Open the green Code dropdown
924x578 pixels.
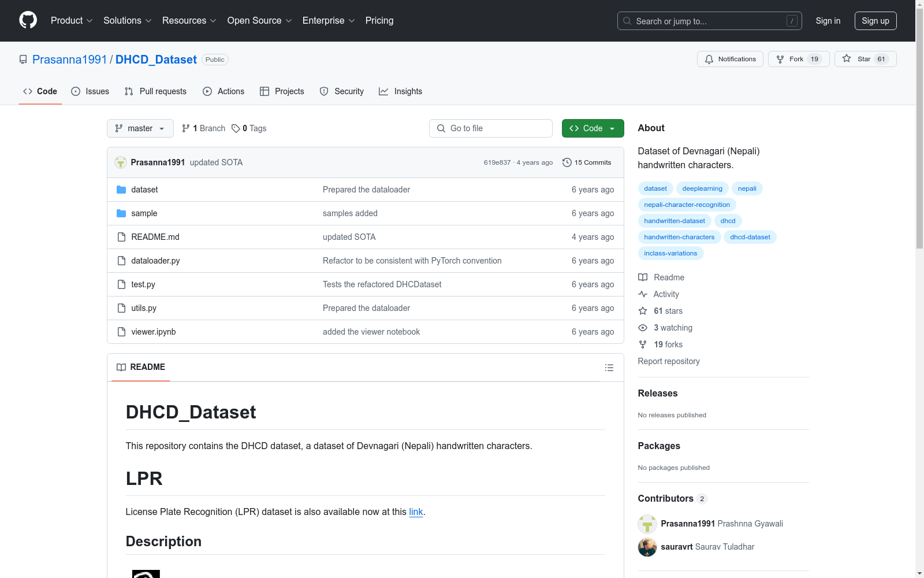593,128
